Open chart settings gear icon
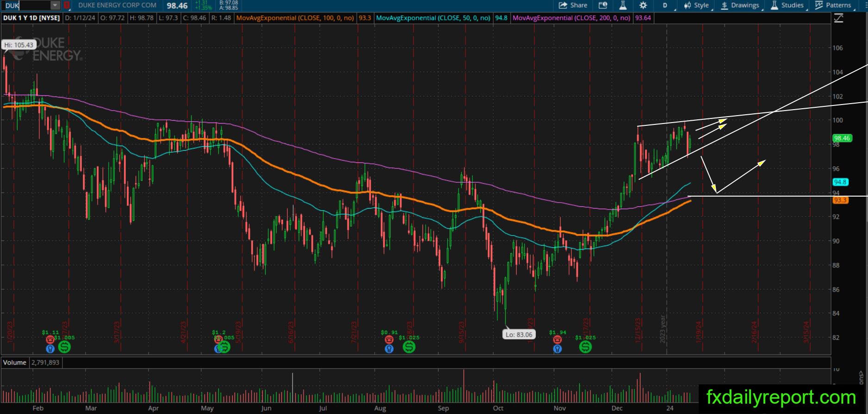This screenshot has width=868, height=414. coord(643,6)
